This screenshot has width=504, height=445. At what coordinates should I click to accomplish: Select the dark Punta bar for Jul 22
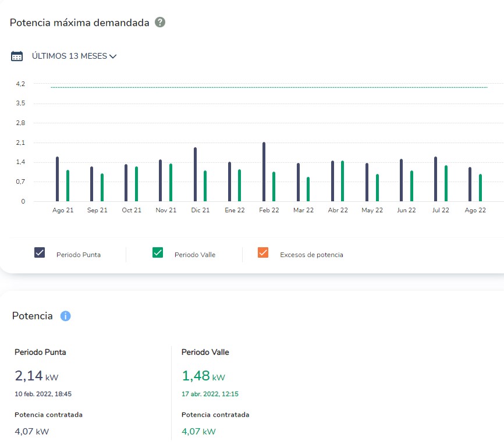(x=435, y=179)
